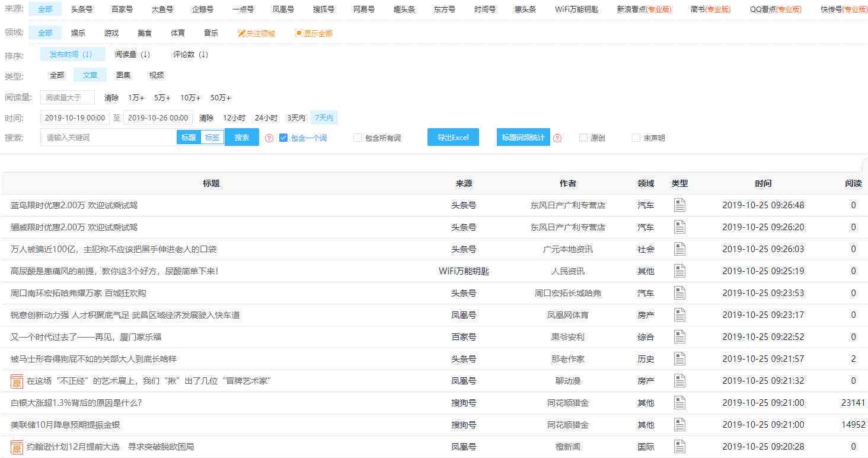Select 头条号 source tab

click(82, 9)
